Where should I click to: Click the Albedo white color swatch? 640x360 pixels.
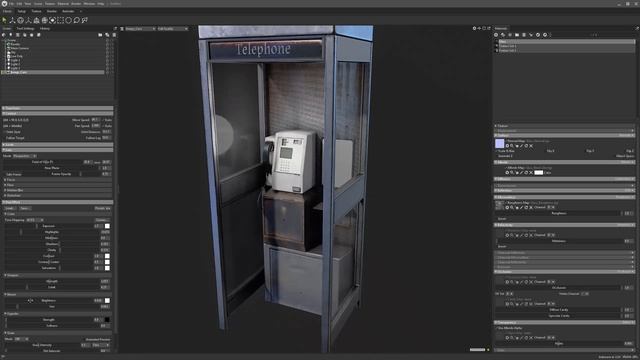click(x=538, y=172)
